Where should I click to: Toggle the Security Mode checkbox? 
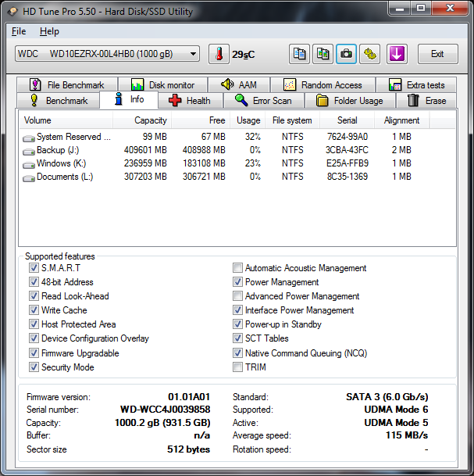(34, 367)
